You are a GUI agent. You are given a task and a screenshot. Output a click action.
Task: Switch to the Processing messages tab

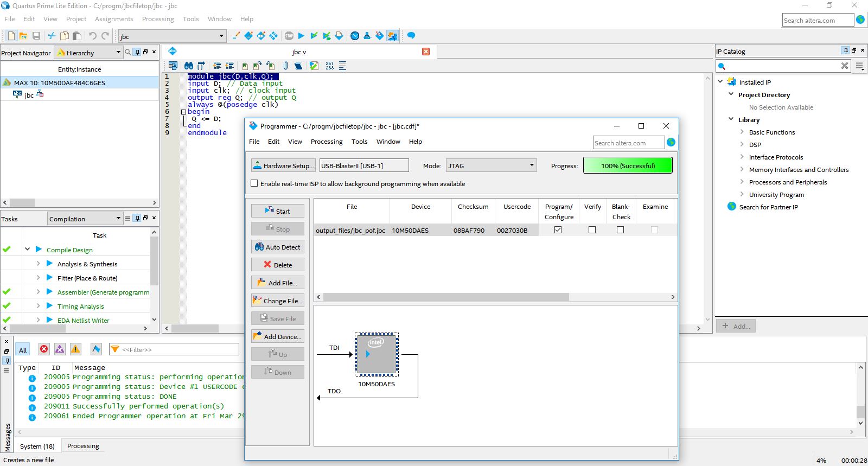(83, 446)
